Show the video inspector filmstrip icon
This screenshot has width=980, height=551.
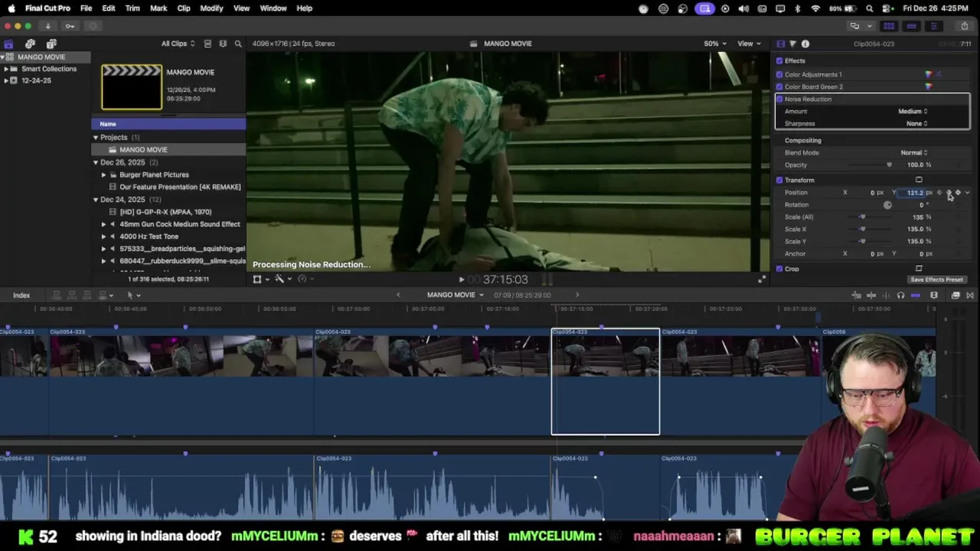(x=780, y=44)
